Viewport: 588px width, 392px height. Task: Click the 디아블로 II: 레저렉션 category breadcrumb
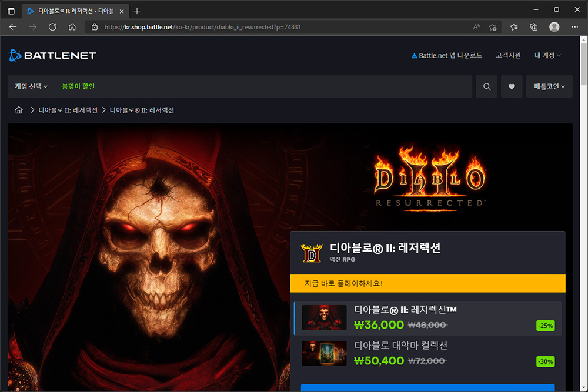tap(68, 110)
